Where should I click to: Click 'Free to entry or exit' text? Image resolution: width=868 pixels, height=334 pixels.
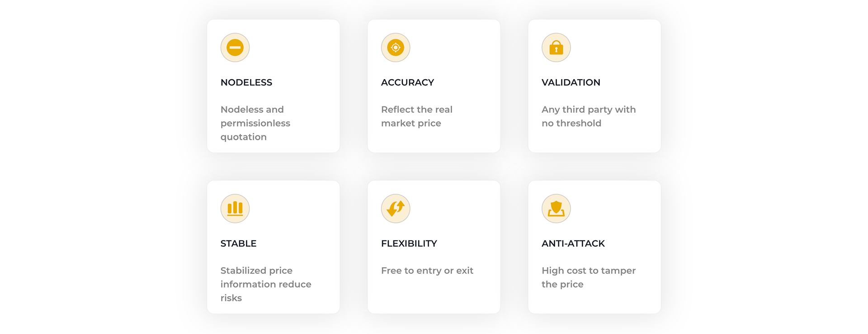427,271
